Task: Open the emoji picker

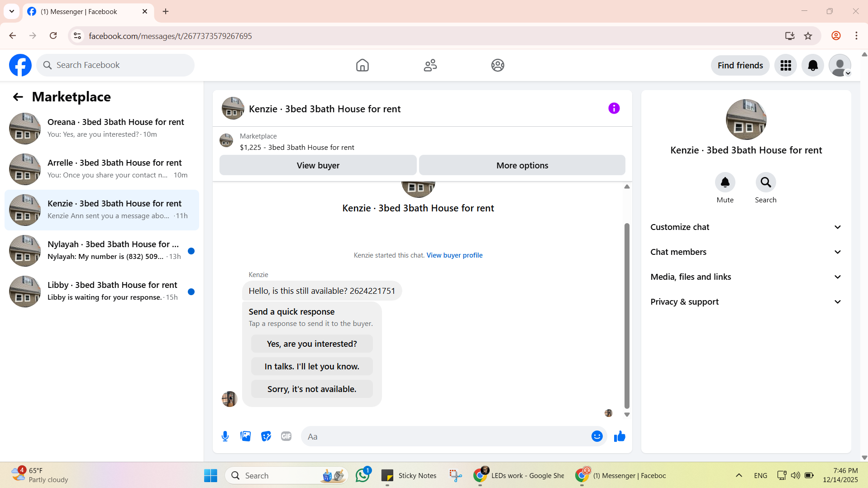Action: coord(596,436)
